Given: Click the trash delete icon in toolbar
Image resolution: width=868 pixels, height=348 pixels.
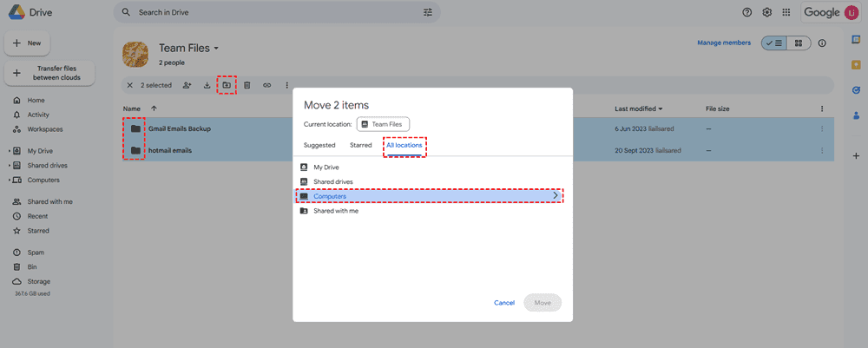Looking at the screenshot, I should click(x=247, y=85).
